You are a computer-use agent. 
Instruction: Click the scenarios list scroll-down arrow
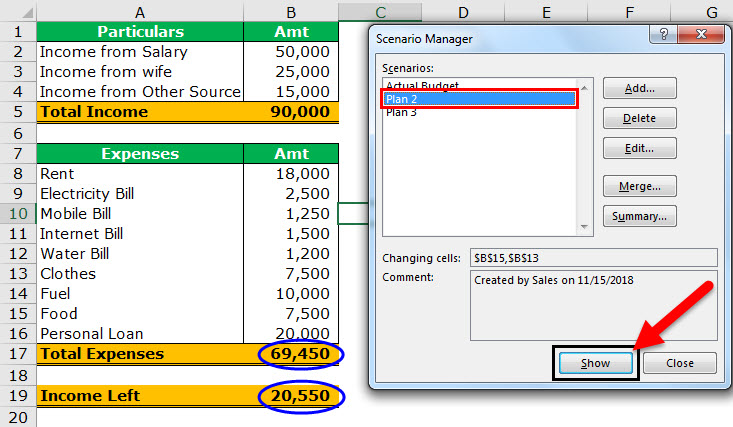point(584,226)
